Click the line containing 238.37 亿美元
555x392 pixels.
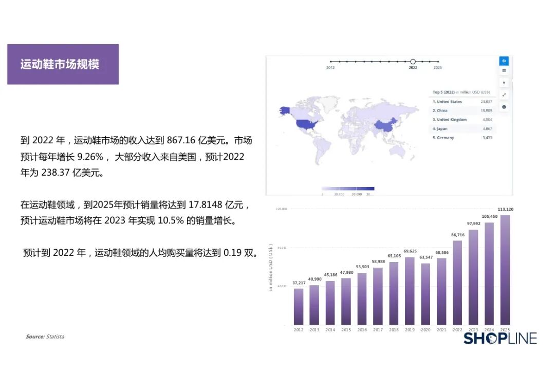pos(62,173)
